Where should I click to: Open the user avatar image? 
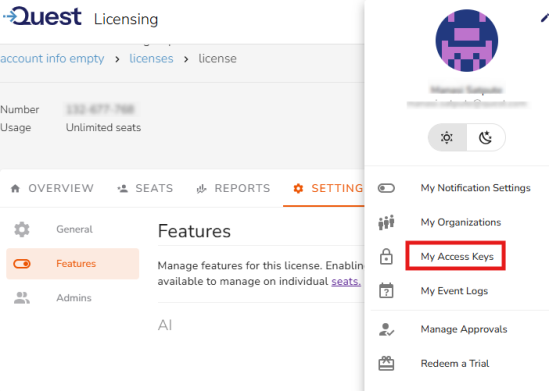[466, 41]
